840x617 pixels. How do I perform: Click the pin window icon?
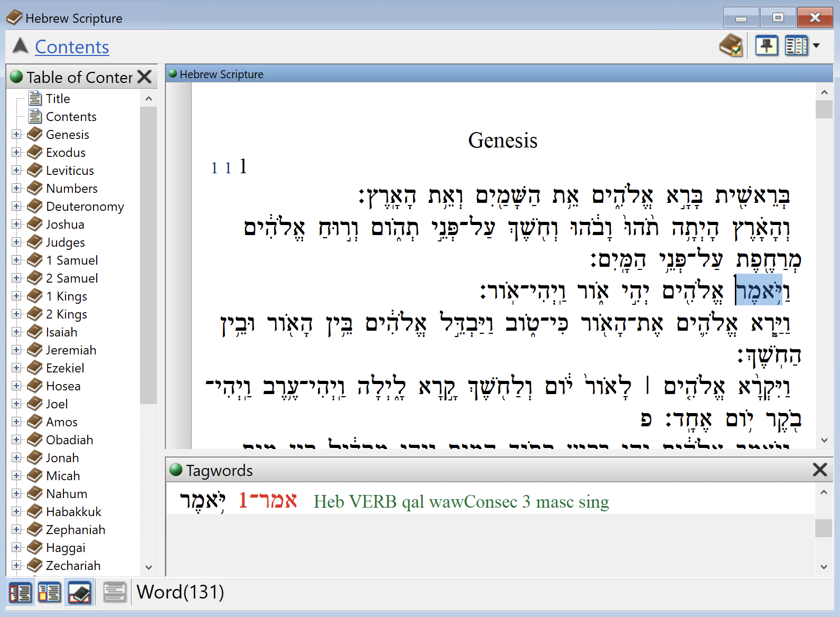(x=766, y=46)
